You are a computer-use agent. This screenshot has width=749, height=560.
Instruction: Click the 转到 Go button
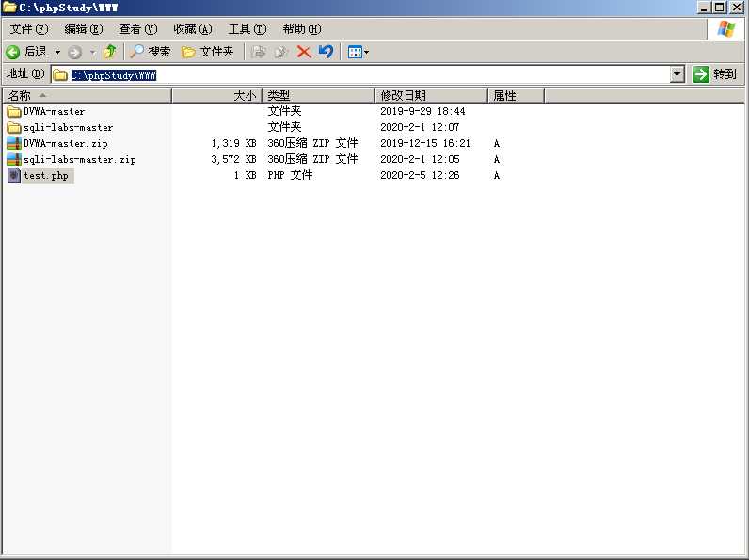[x=714, y=74]
